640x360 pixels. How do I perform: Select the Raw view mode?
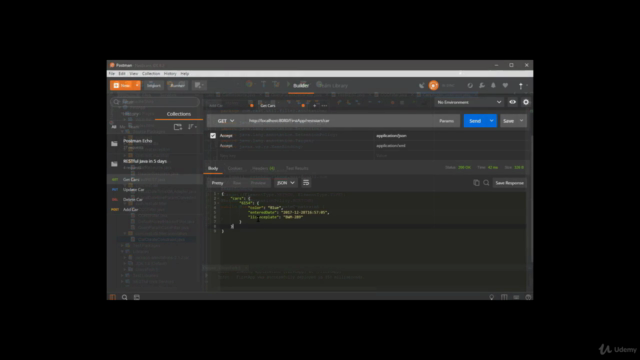[x=237, y=183]
